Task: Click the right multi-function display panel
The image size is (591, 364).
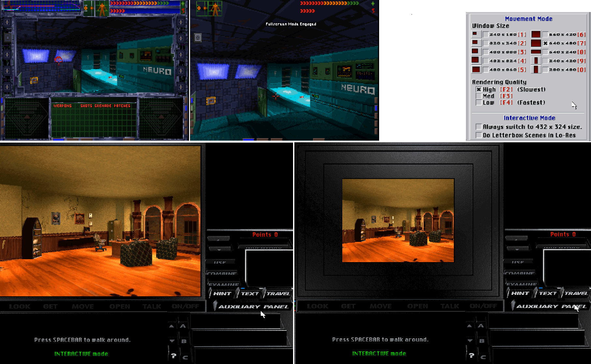Action: point(161,118)
